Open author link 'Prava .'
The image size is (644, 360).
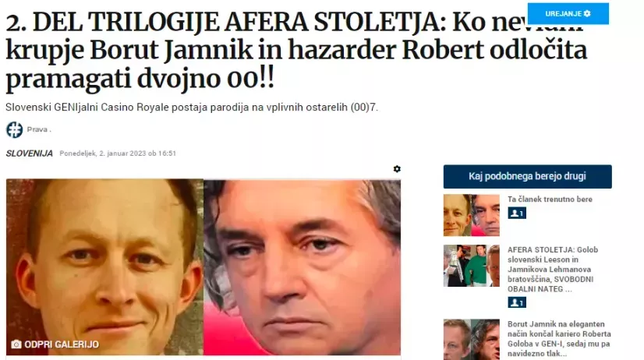coord(39,129)
